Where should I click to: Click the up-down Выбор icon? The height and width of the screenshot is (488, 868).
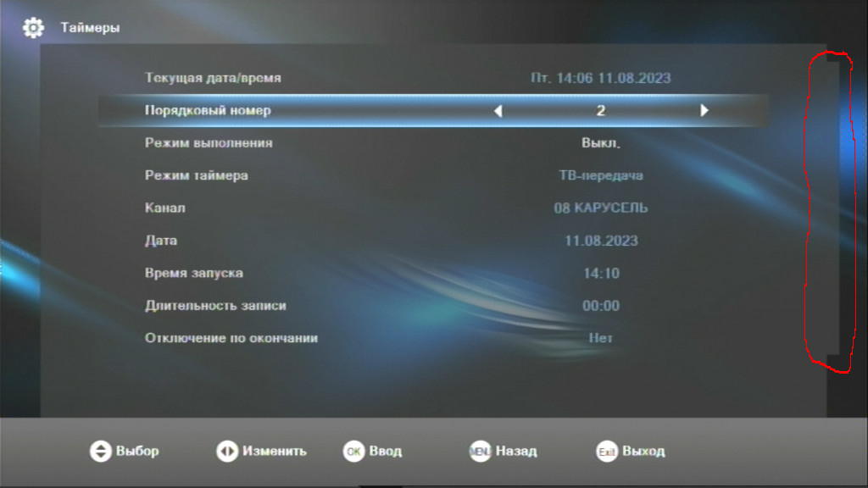tap(101, 451)
